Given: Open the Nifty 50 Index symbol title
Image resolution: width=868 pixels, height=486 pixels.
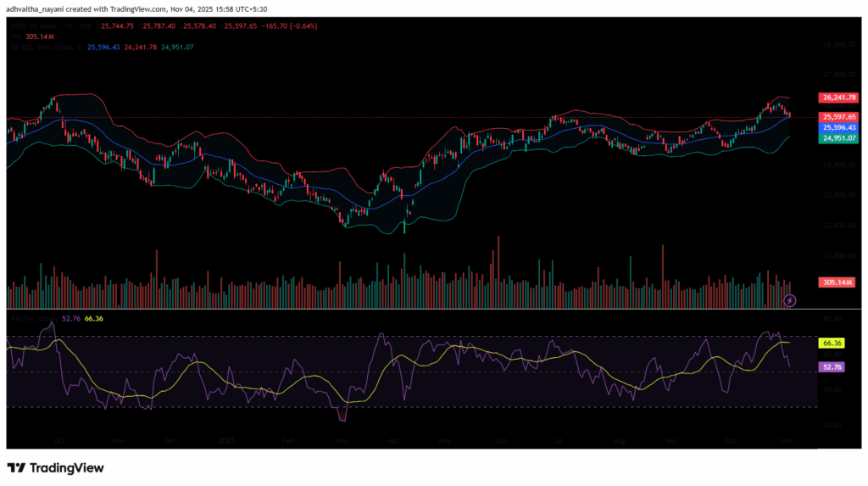Looking at the screenshot, I should (38, 25).
